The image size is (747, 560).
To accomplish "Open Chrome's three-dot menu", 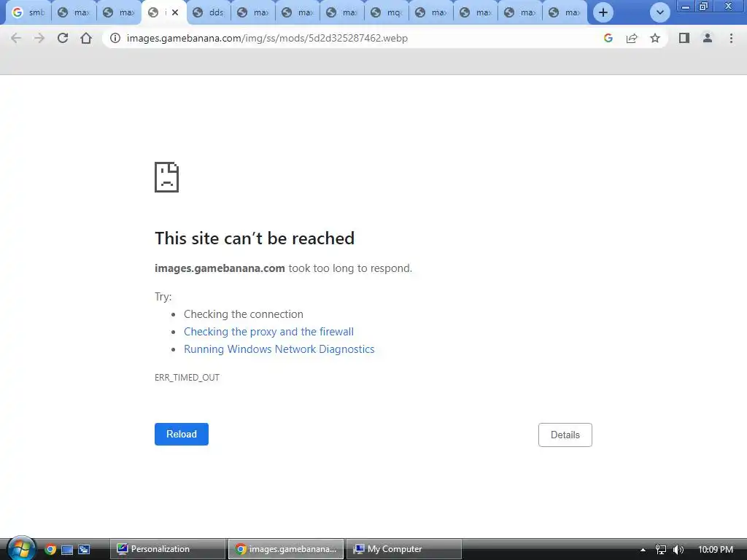I will 731,38.
